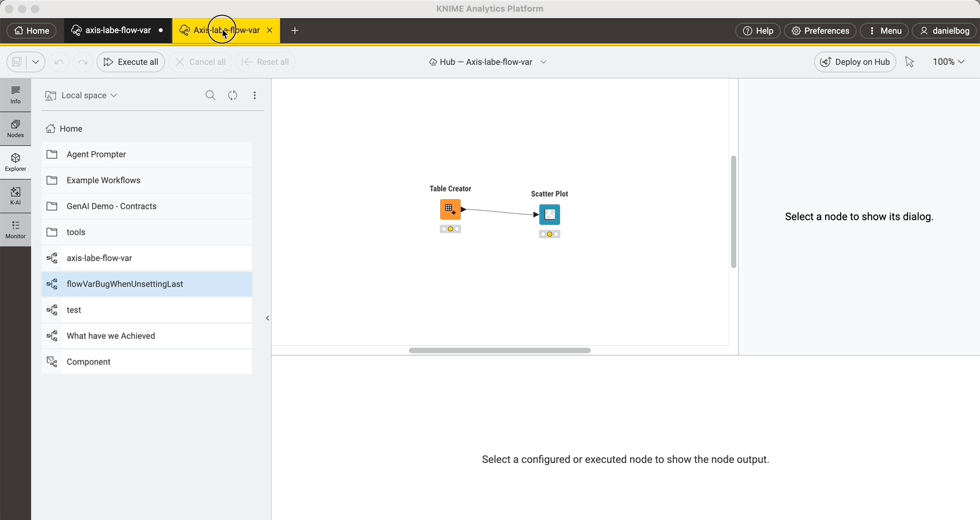Click the Home breadcrumb in Explorer
Image resolution: width=980 pixels, height=520 pixels.
[x=64, y=128]
